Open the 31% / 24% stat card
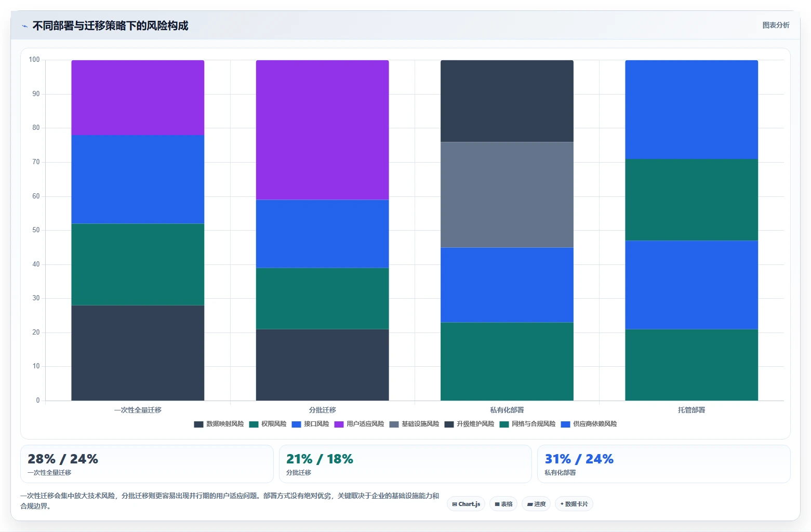Image resolution: width=811 pixels, height=532 pixels. point(664,464)
